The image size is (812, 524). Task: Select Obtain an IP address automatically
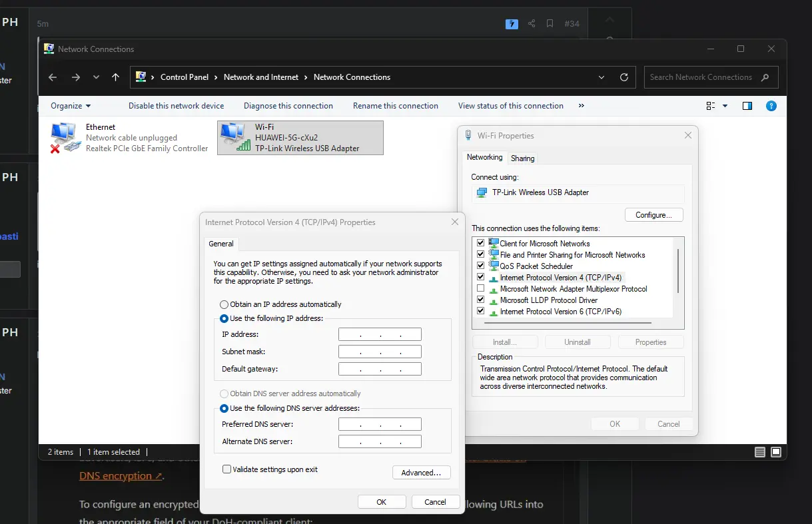pos(224,304)
